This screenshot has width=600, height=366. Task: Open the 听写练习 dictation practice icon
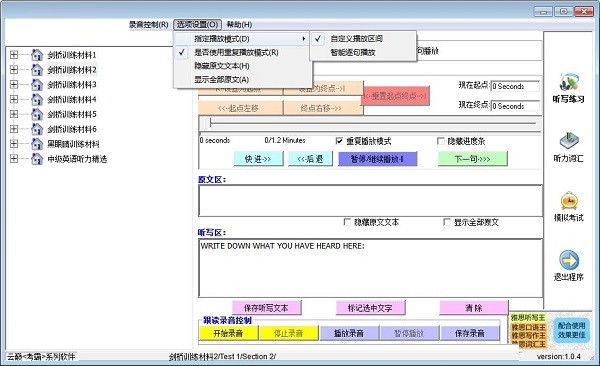(x=568, y=82)
